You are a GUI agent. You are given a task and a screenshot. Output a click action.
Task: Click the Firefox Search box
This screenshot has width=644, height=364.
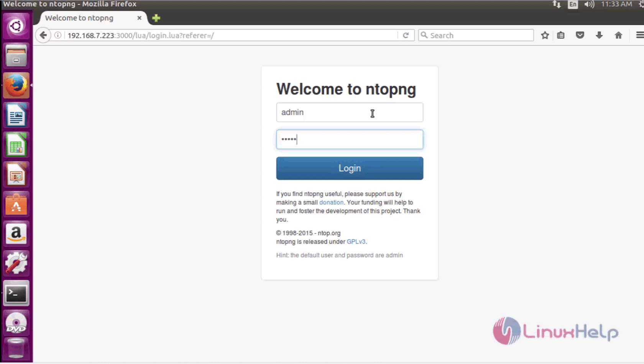476,35
